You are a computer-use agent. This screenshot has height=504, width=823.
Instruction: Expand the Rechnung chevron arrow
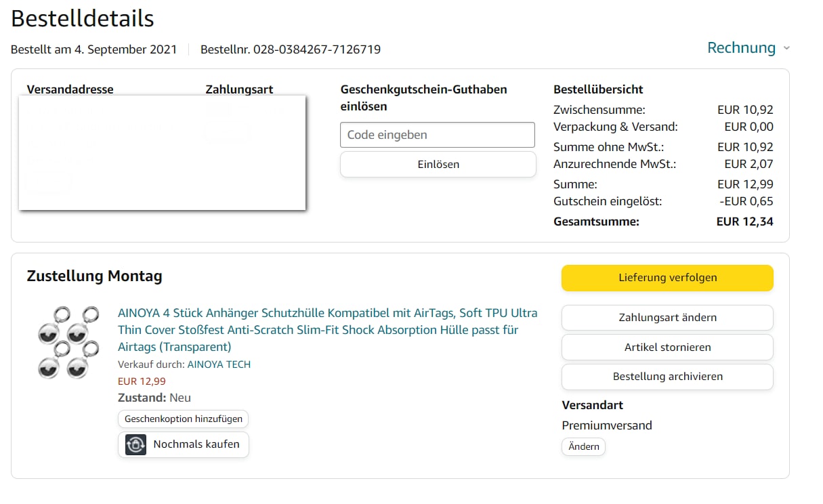click(x=786, y=48)
